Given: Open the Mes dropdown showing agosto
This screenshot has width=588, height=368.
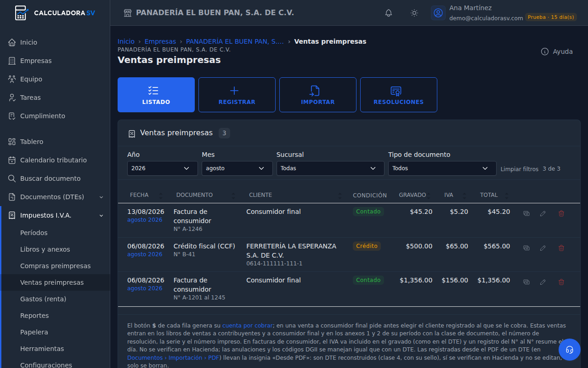Looking at the screenshot, I should tap(237, 168).
